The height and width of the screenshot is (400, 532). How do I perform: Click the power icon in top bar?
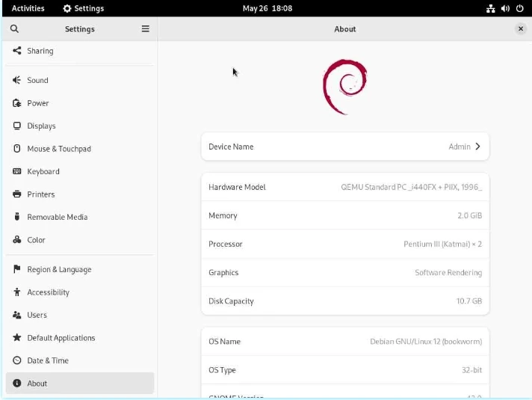click(x=520, y=8)
